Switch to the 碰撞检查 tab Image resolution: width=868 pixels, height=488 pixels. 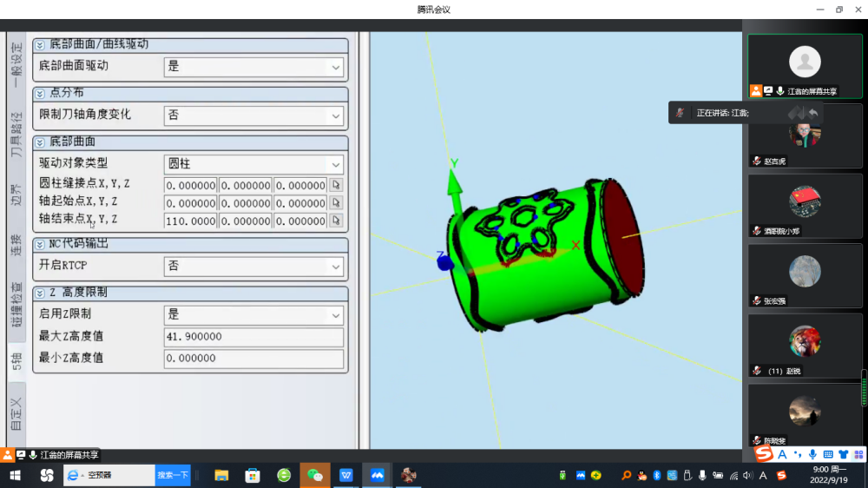click(16, 306)
